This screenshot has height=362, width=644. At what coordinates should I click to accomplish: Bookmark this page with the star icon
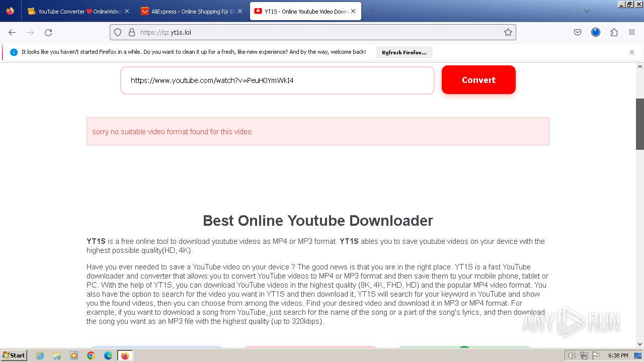click(x=508, y=32)
